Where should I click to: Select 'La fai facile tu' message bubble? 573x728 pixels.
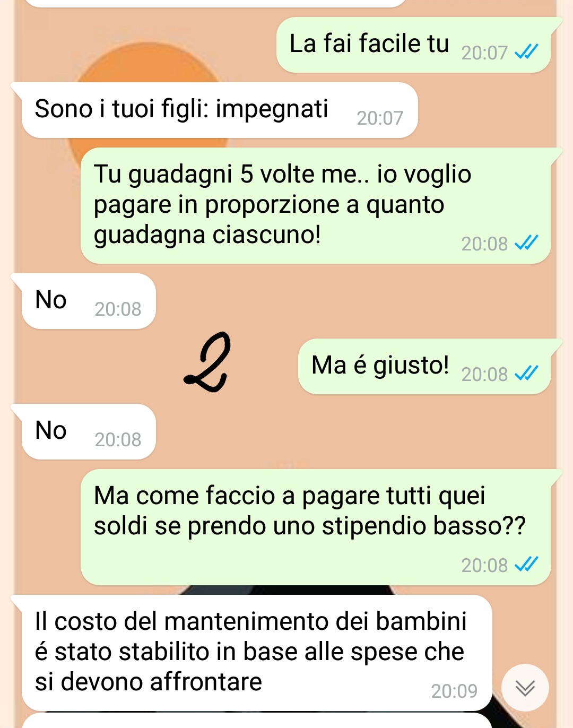(414, 45)
